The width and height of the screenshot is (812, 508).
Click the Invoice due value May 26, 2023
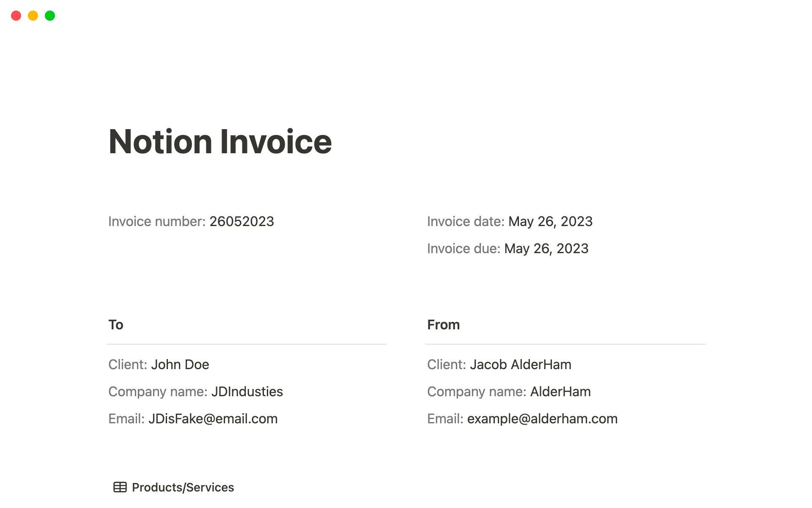(x=546, y=248)
